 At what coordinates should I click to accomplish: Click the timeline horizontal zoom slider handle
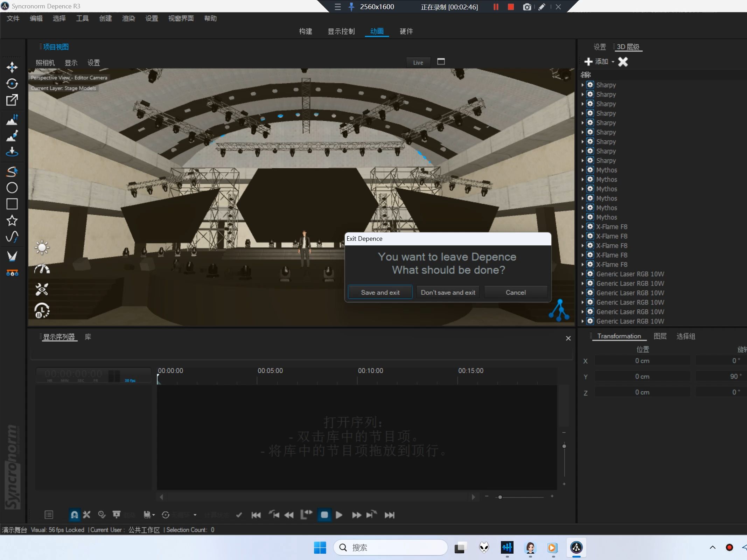[x=500, y=497]
